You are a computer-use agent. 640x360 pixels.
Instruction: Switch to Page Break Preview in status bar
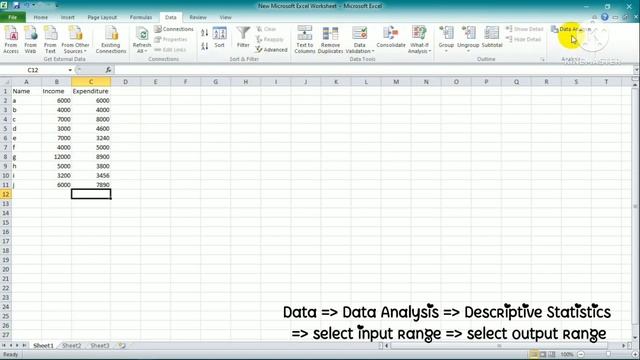click(551, 355)
